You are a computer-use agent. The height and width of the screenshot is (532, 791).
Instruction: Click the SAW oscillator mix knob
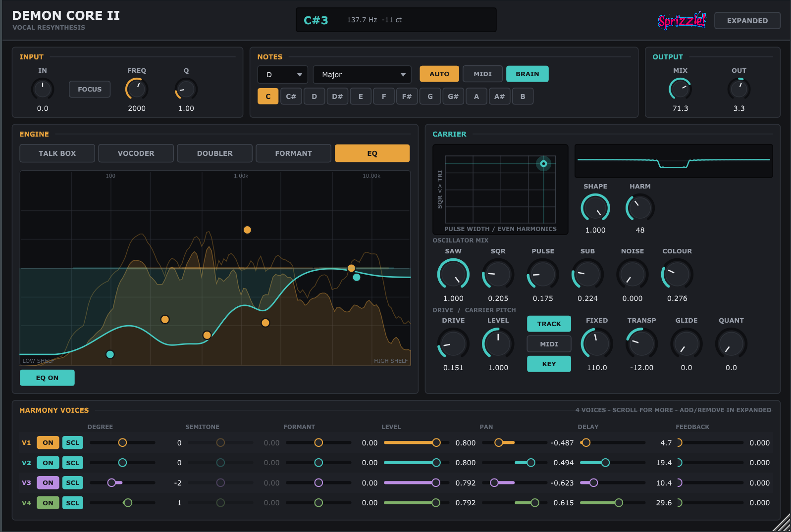tap(453, 274)
